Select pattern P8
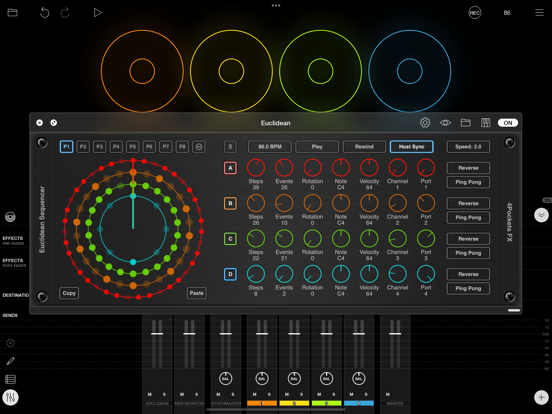The image size is (552, 414). tap(182, 147)
